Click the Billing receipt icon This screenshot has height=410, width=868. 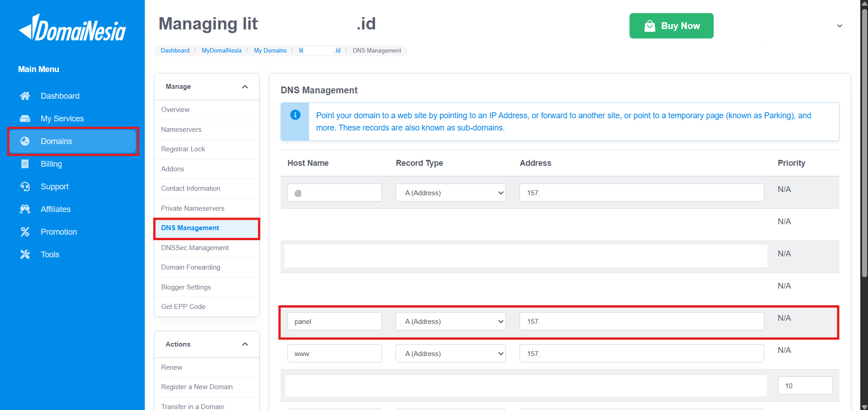(x=25, y=164)
